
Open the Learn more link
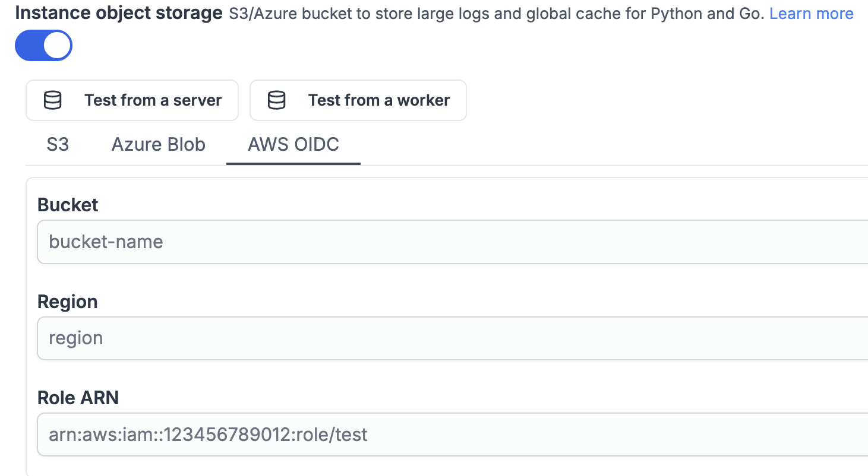point(811,14)
